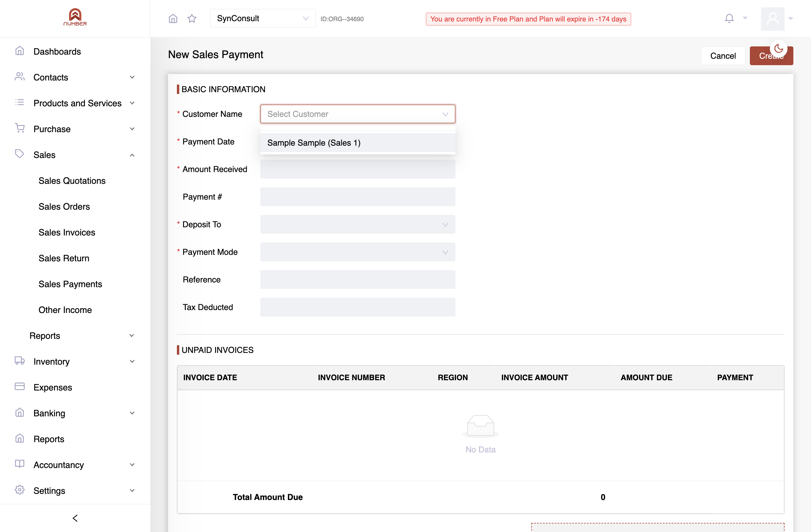Image resolution: width=811 pixels, height=532 pixels.
Task: Click the Accountancy book icon
Action: [20, 464]
